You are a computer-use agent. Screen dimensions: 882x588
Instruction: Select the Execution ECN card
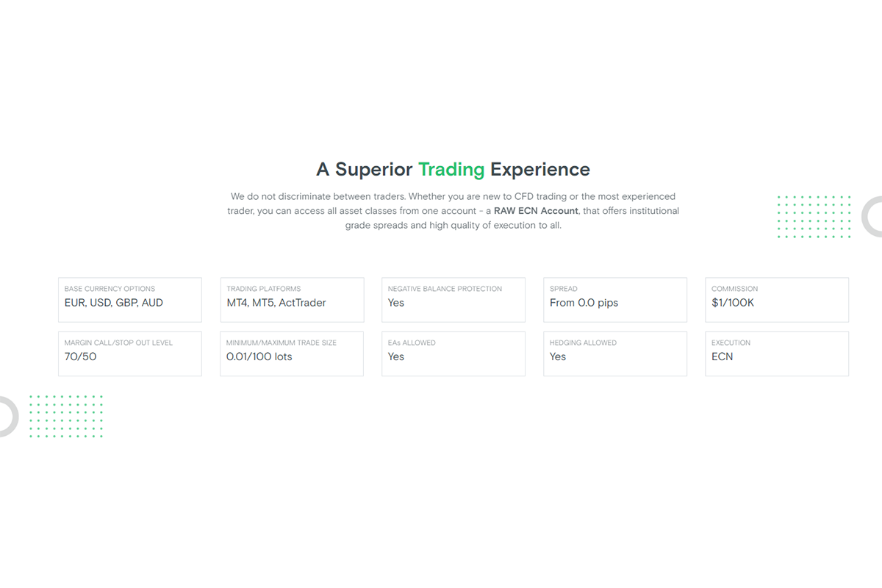click(x=777, y=354)
